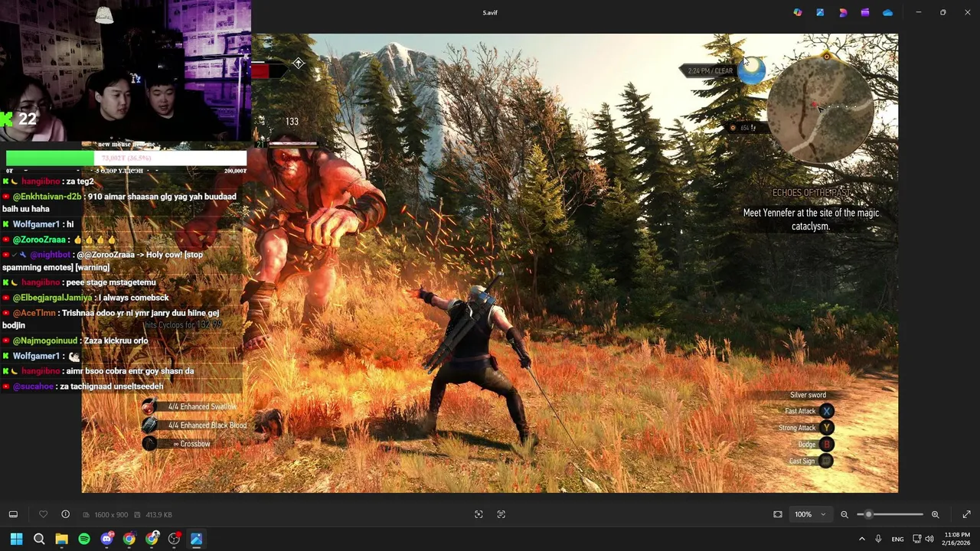Open Discord from the taskbar
This screenshot has width=980, height=551.
(x=107, y=539)
